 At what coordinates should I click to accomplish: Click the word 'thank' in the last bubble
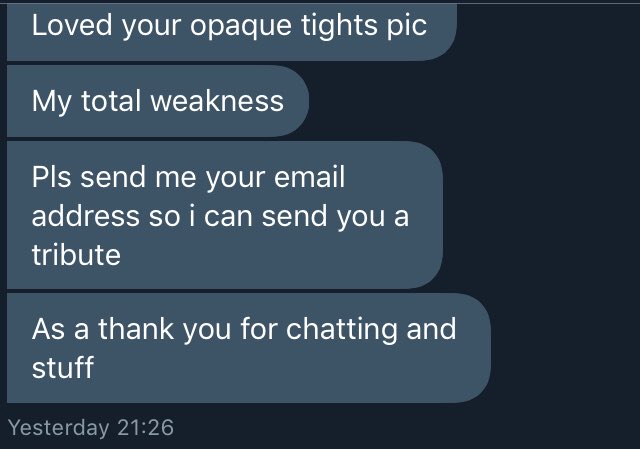136,328
